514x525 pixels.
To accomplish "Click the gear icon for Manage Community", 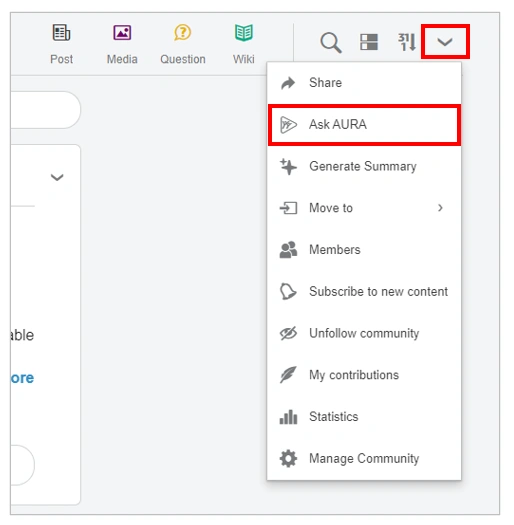I will pos(288,458).
